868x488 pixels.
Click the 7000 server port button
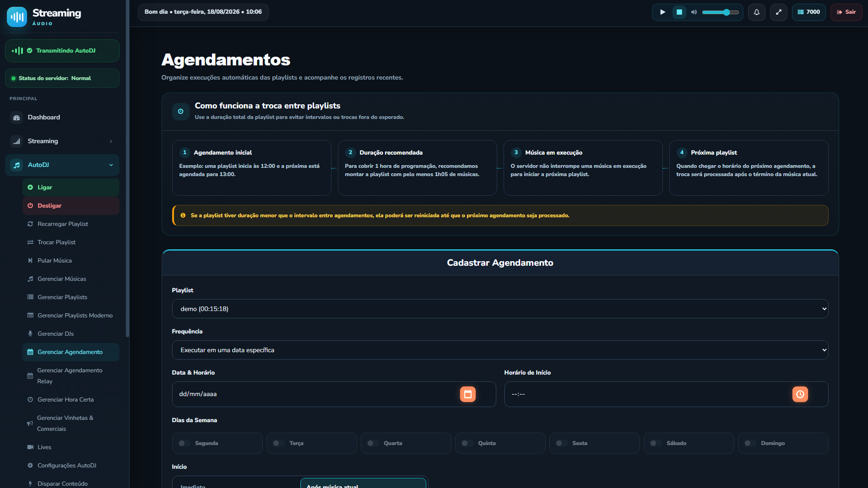[809, 12]
